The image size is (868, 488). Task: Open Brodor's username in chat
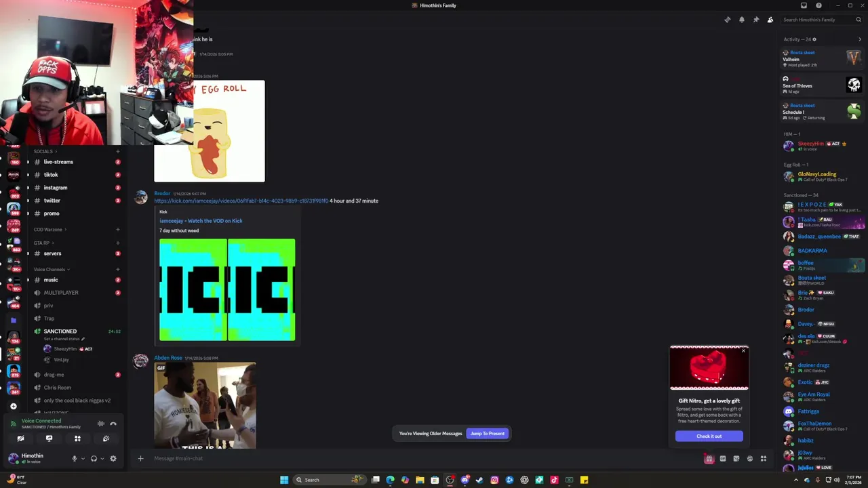tap(162, 194)
